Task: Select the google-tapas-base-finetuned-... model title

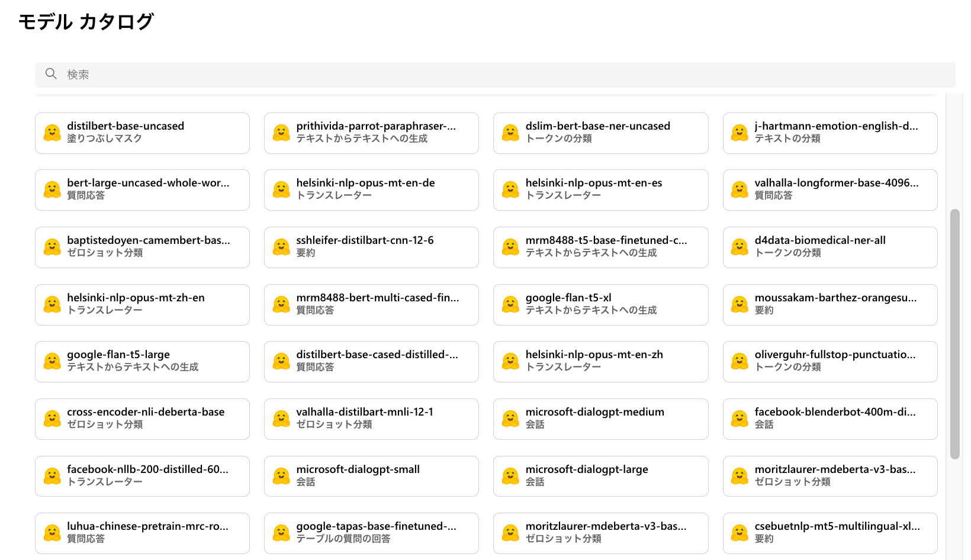Action: pos(376,526)
